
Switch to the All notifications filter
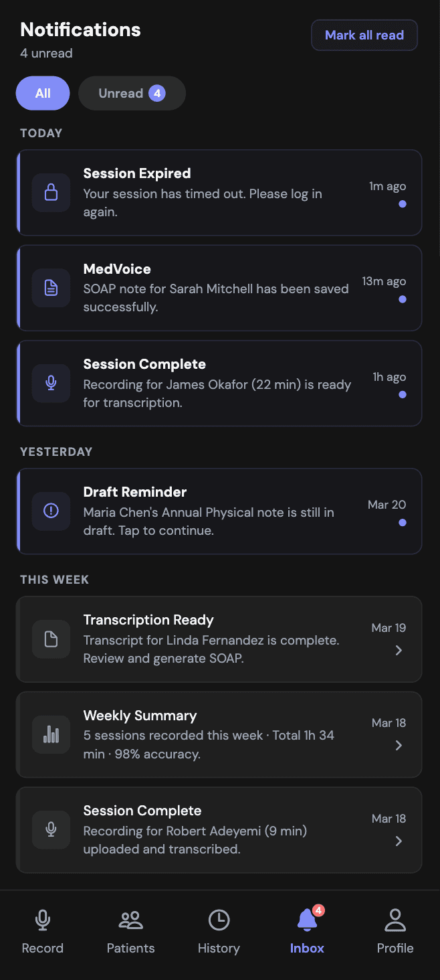pyautogui.click(x=42, y=93)
